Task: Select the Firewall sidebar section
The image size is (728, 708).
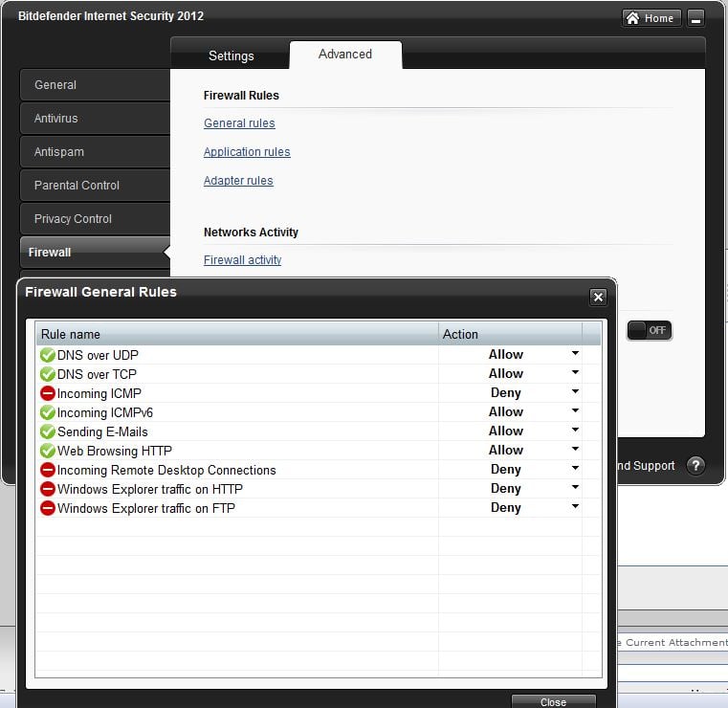Action: [x=95, y=252]
